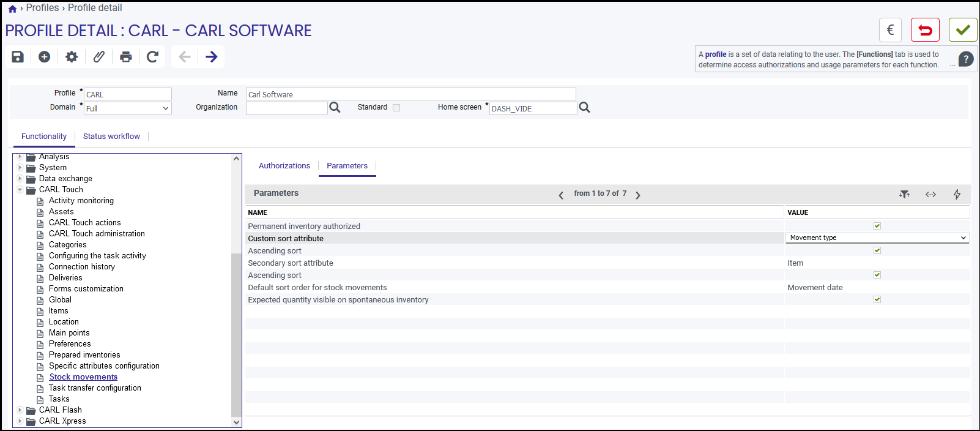Open the Stock movements link
The height and width of the screenshot is (431, 980).
[x=83, y=377]
